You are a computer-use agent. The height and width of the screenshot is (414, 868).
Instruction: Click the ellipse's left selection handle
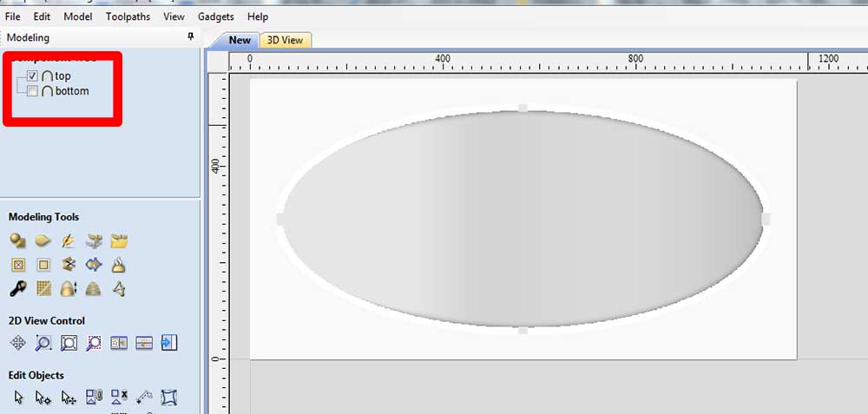coord(280,220)
